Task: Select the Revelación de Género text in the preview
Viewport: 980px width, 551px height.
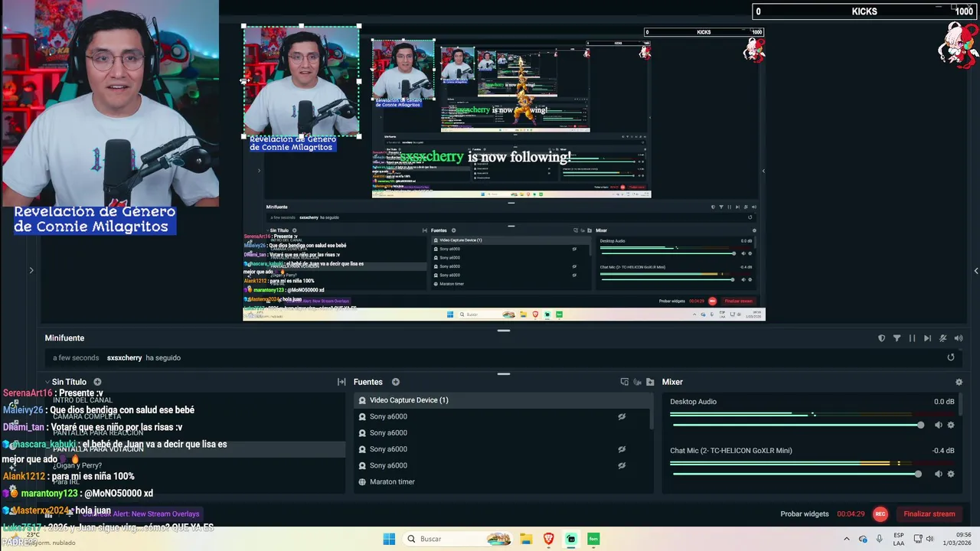Action: 292,143
